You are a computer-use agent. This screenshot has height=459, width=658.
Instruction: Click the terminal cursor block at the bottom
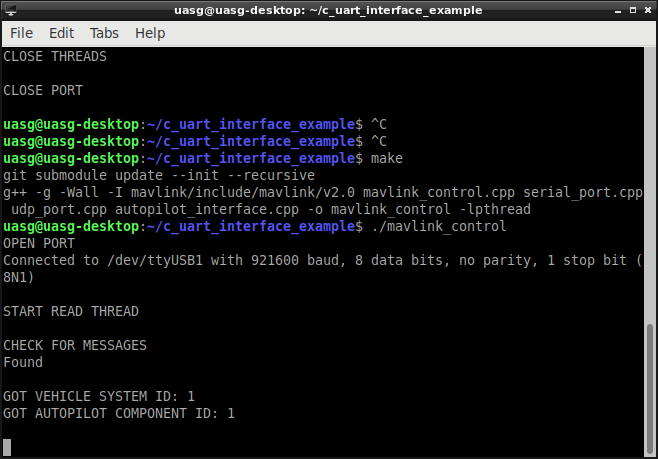[x=7, y=447]
